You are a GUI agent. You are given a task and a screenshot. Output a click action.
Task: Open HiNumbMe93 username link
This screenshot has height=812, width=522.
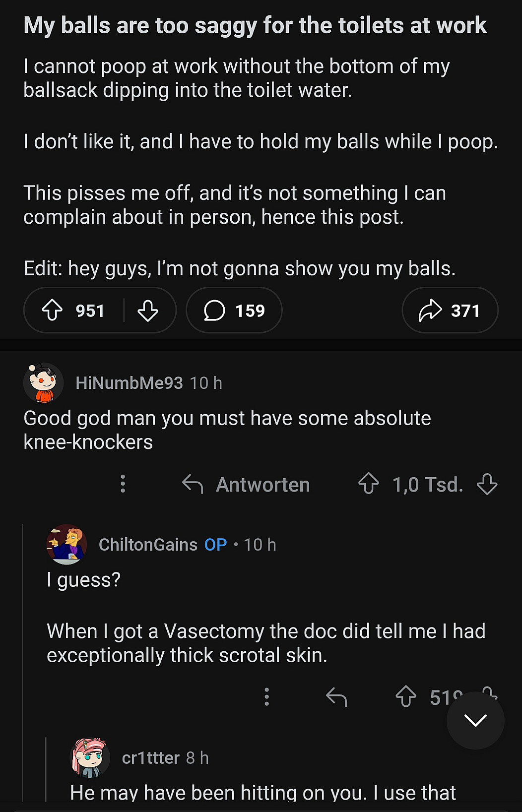click(129, 383)
